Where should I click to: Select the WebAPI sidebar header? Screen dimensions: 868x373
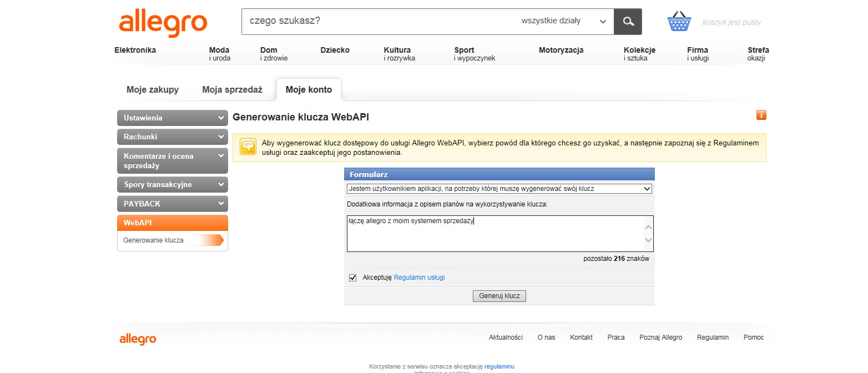coord(173,223)
